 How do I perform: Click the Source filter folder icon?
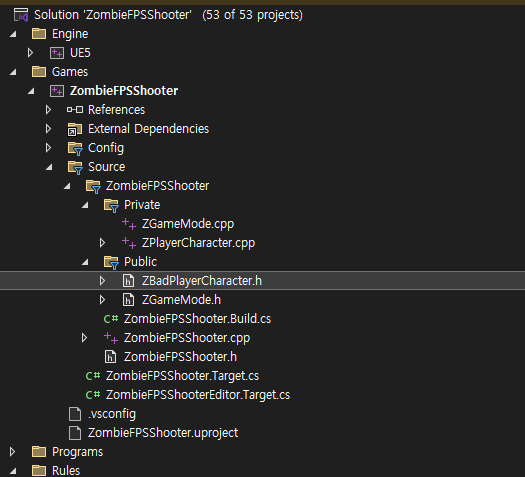click(75, 167)
